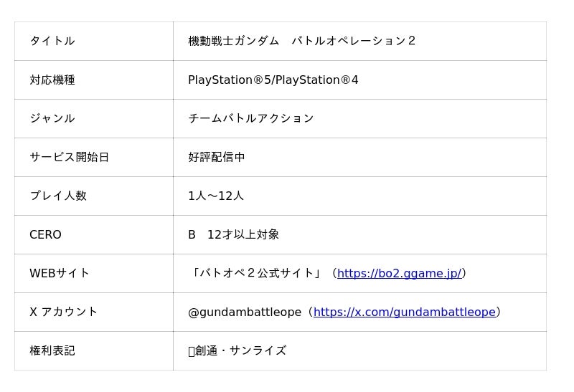The height and width of the screenshot is (392, 574).
Task: Click the 権利表記 label cell
Action: pos(52,350)
